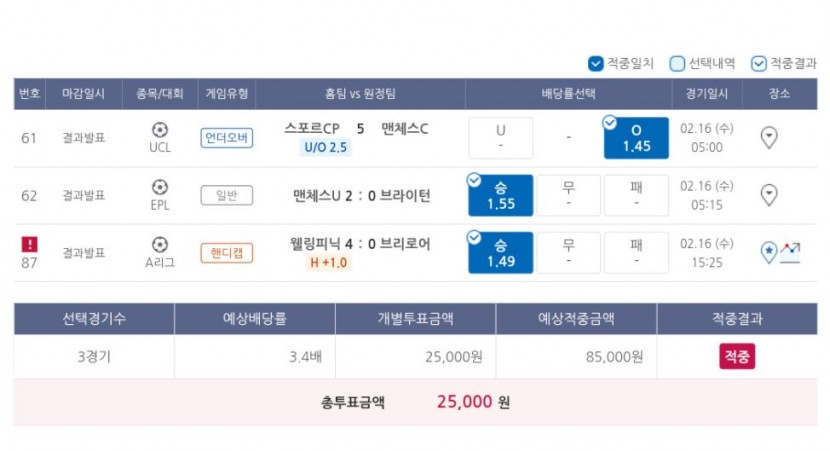Click the 핸디캡 game type tag
This screenshot has height=451, width=830.
[x=227, y=253]
